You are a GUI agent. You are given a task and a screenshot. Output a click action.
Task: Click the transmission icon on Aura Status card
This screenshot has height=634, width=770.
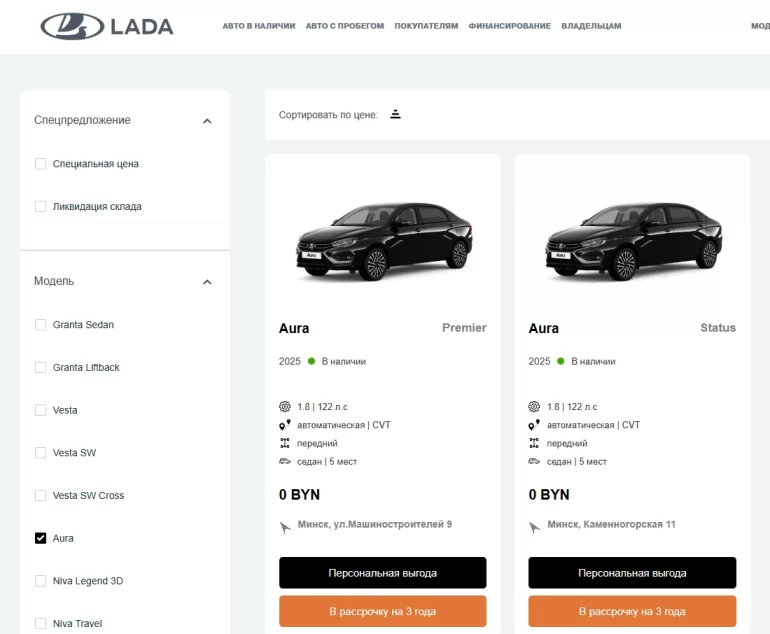tap(534, 425)
